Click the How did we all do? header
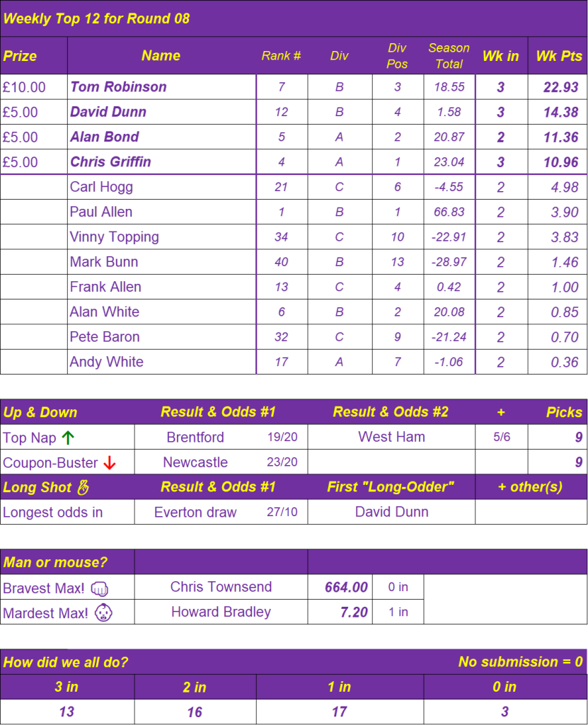 pos(66,662)
